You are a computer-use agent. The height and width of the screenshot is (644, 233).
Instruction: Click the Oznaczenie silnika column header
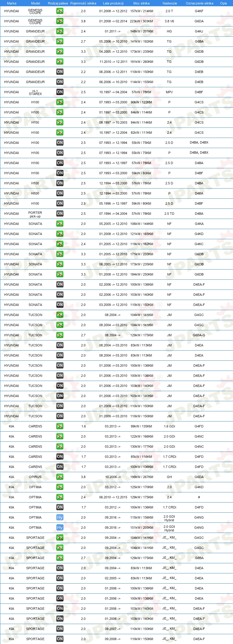[199, 3]
